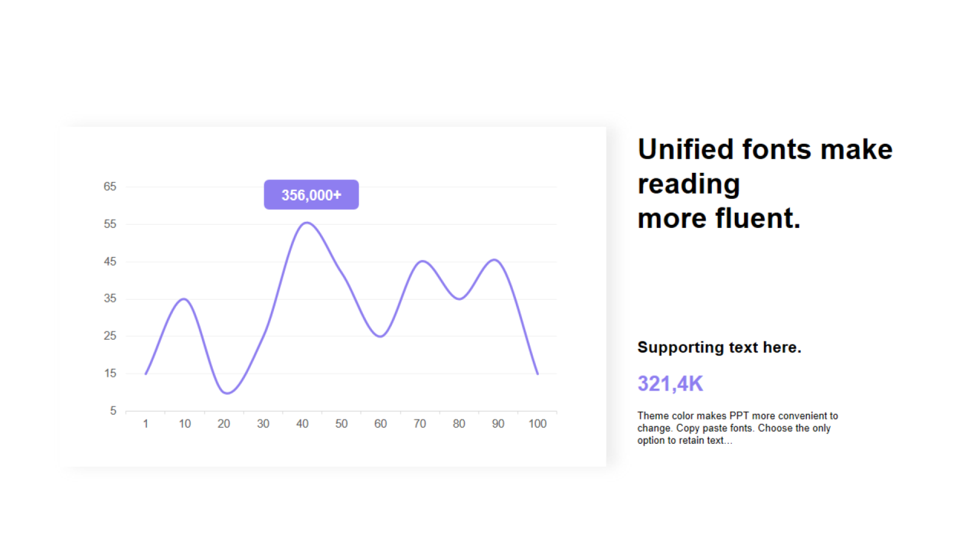Select the heading 'Unified fonts make reading'

pyautogui.click(x=765, y=166)
